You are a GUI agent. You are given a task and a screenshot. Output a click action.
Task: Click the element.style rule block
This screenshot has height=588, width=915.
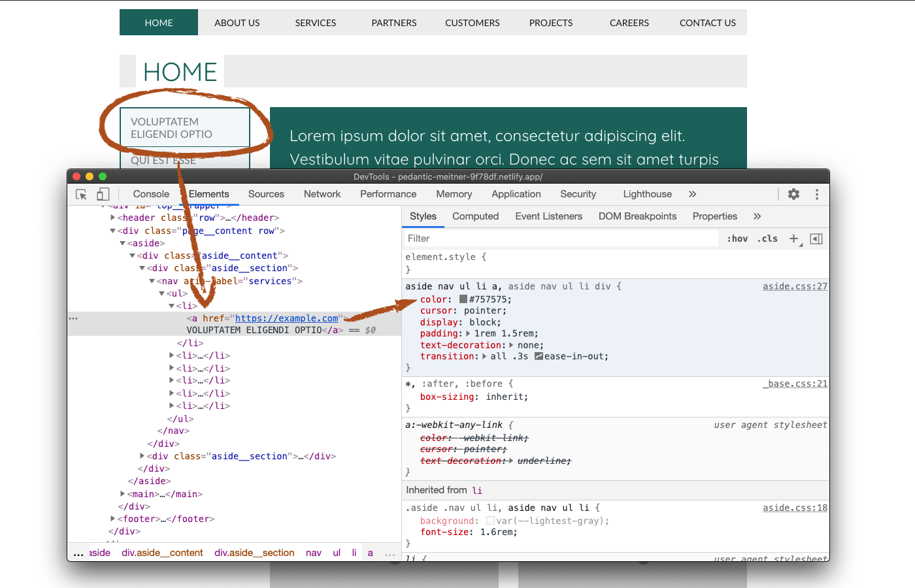click(615, 263)
